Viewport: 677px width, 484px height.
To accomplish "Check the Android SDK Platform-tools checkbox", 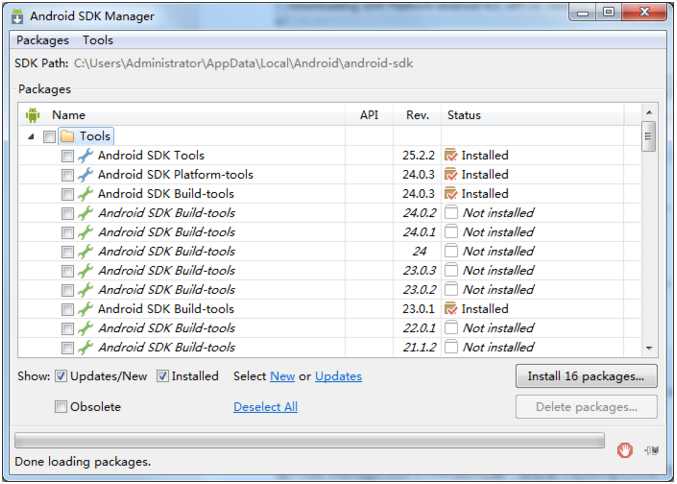I will [67, 175].
